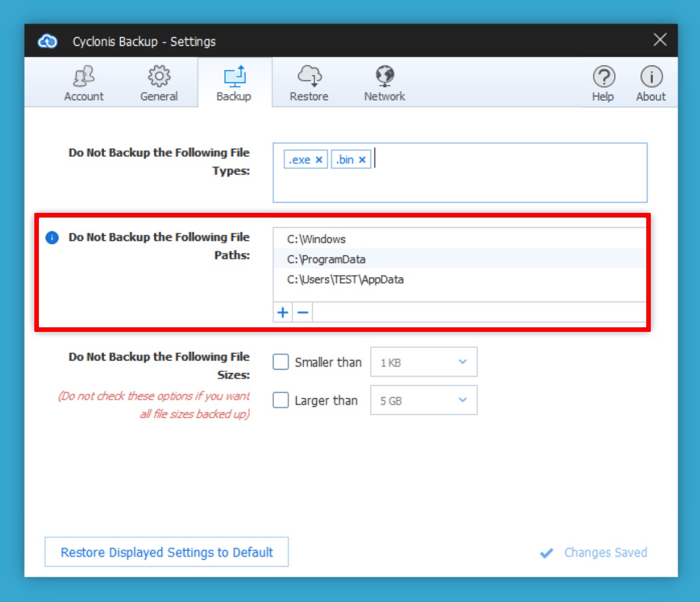This screenshot has height=602, width=700.
Task: Enable the Smaller than checkbox
Action: [x=281, y=362]
